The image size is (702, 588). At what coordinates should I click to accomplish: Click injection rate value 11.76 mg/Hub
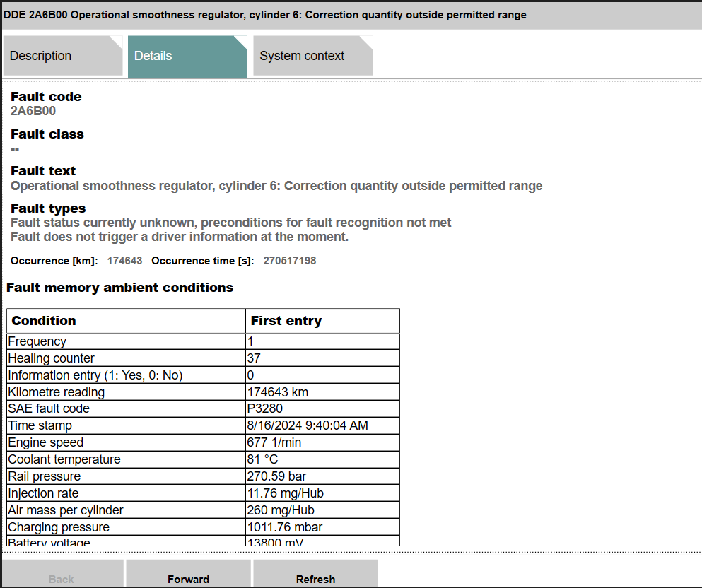click(x=285, y=493)
